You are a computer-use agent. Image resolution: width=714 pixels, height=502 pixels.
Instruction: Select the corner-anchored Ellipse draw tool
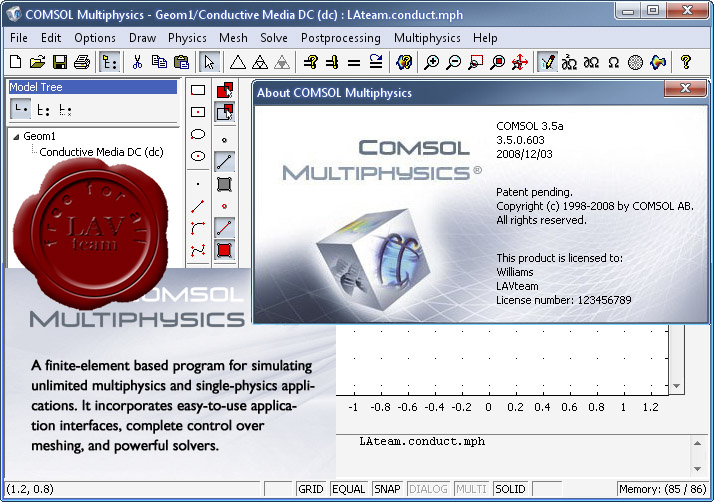click(x=198, y=134)
